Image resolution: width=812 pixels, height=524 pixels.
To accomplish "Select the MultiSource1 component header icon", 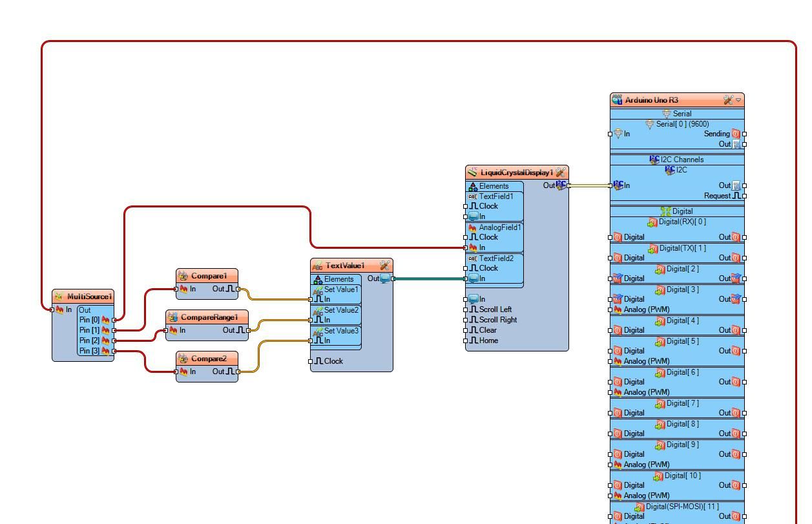I will [59, 297].
